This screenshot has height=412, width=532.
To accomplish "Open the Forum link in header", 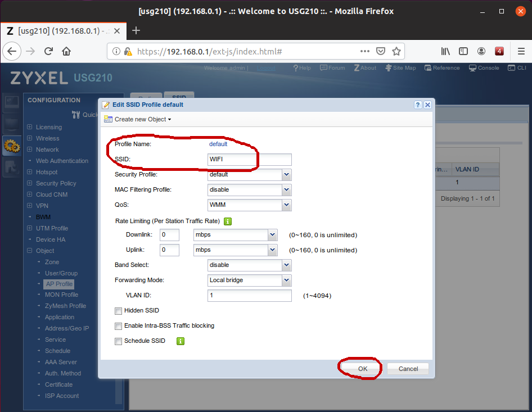I will tap(332, 68).
